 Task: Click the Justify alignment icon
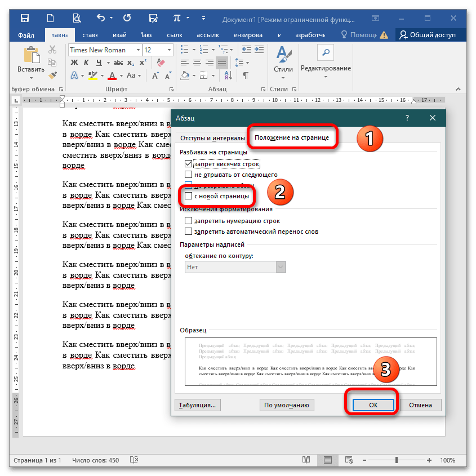point(221,63)
